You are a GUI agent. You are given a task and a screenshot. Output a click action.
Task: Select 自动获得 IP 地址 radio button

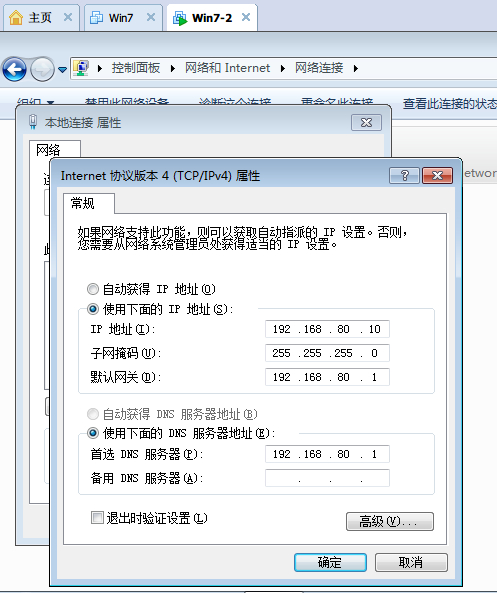pos(93,289)
